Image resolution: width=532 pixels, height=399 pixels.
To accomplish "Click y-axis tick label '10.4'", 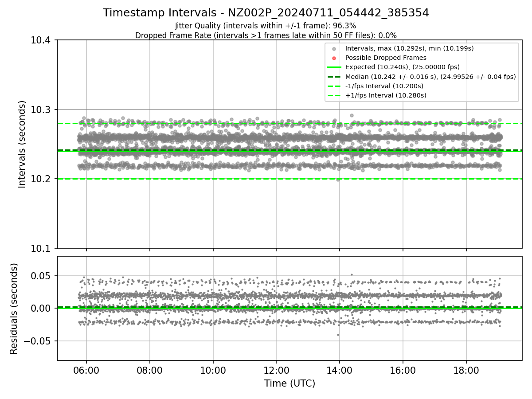I will point(41,41).
